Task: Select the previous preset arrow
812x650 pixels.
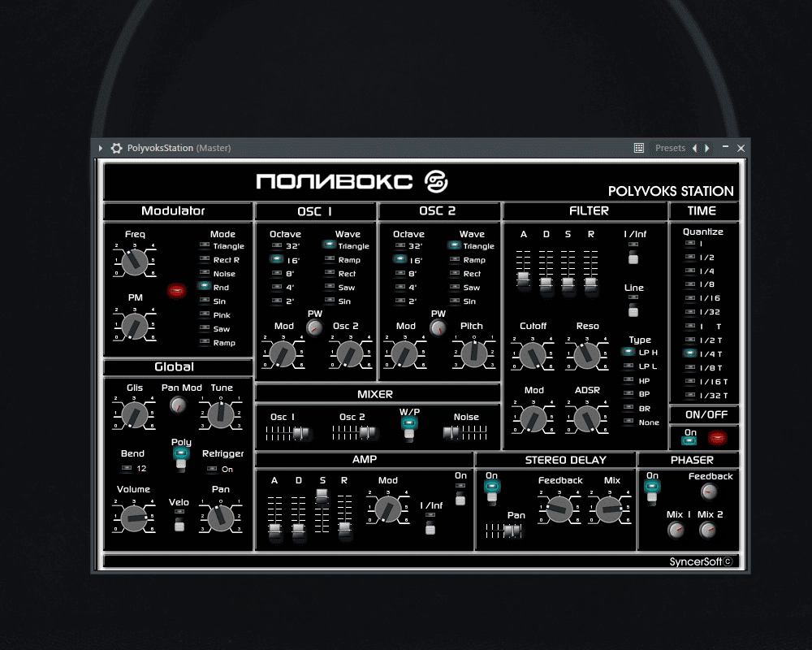Action: click(694, 148)
